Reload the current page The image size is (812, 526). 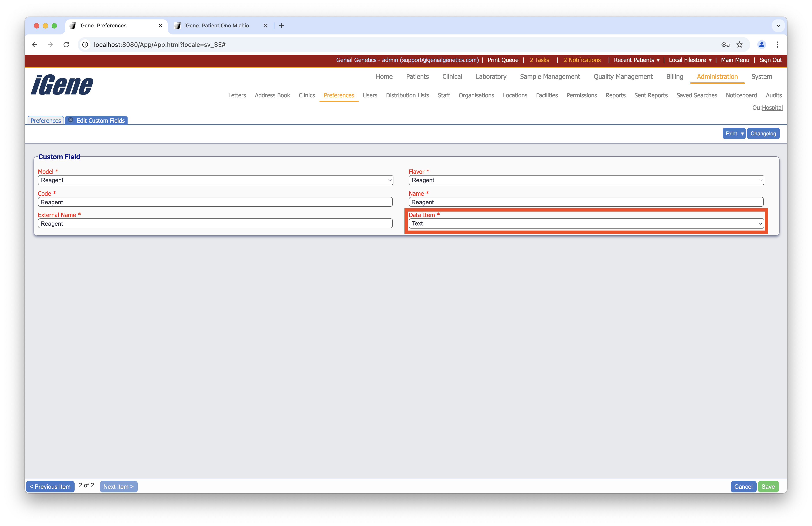[66, 45]
